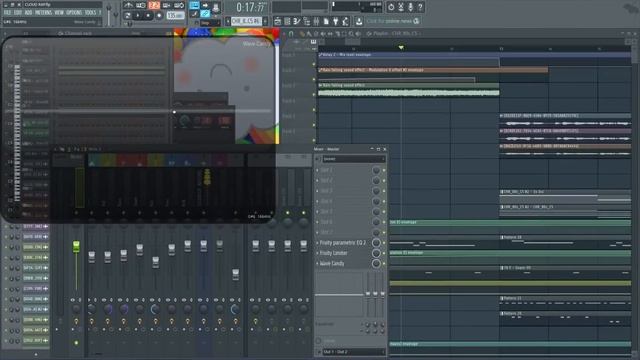Viewport: 640px width, 360px height.
Task: Select previous pattern with left arrow
Action: click(228, 21)
